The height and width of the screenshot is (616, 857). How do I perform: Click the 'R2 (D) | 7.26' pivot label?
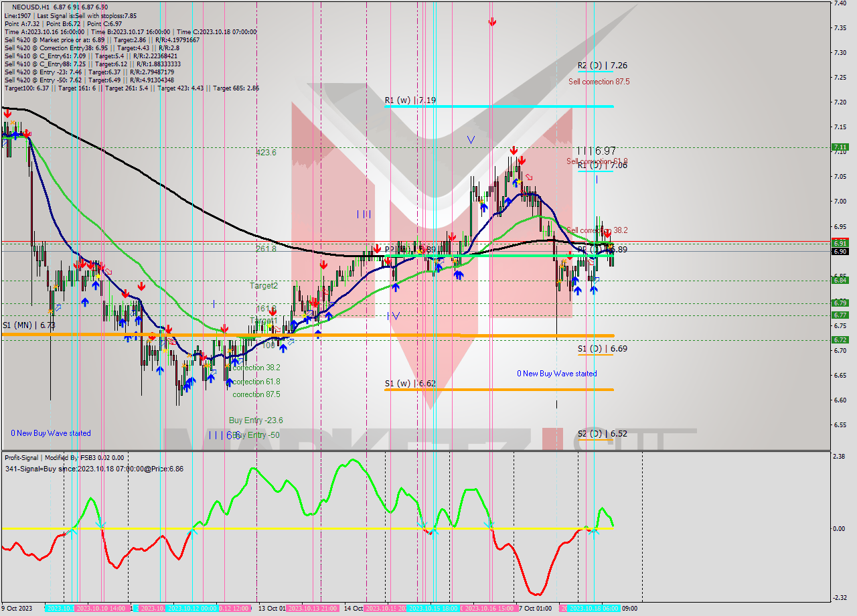click(x=603, y=66)
